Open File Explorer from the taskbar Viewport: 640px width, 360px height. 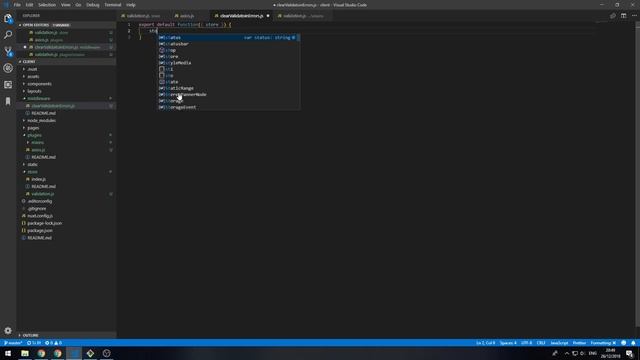pos(25,353)
